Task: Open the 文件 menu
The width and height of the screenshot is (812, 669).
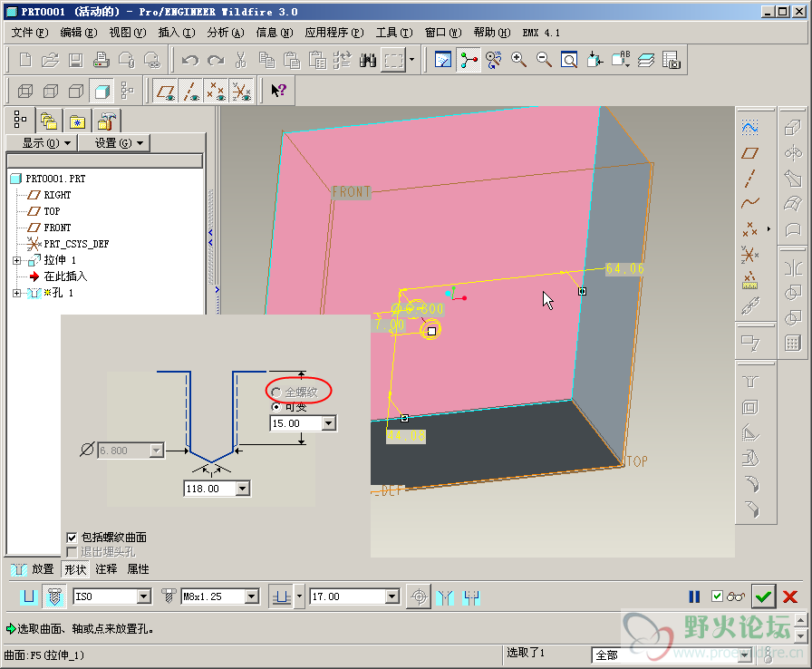Action: [x=30, y=33]
